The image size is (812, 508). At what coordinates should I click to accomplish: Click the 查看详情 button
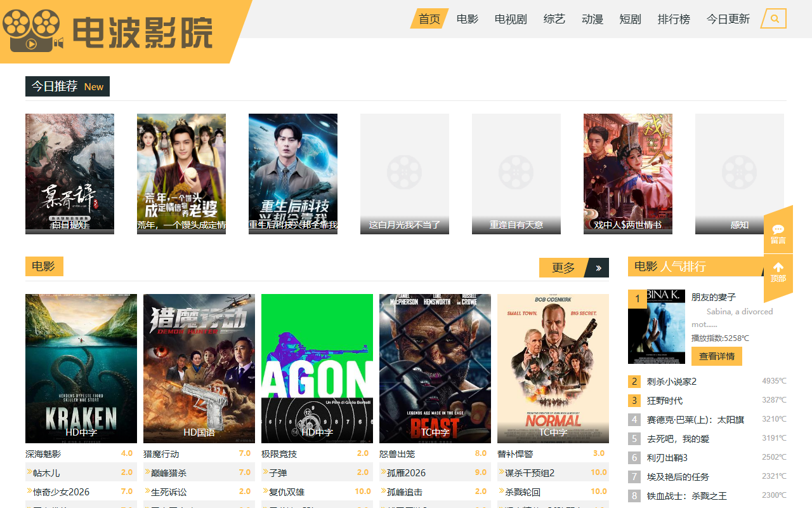717,356
